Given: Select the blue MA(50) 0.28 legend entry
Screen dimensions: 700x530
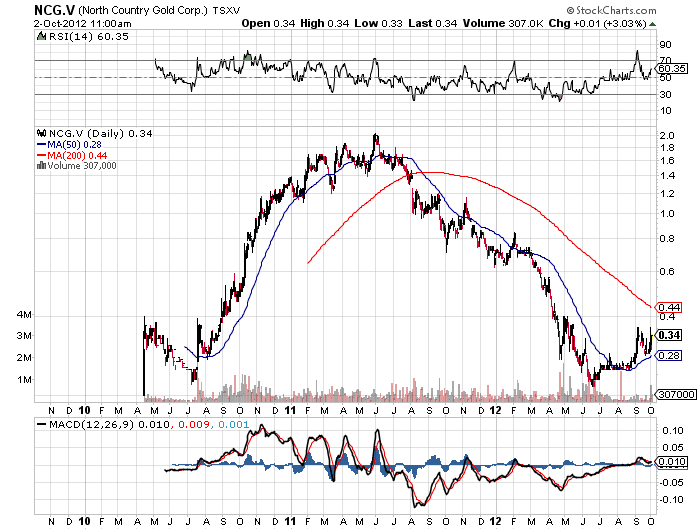Looking at the screenshot, I should pos(69,145).
